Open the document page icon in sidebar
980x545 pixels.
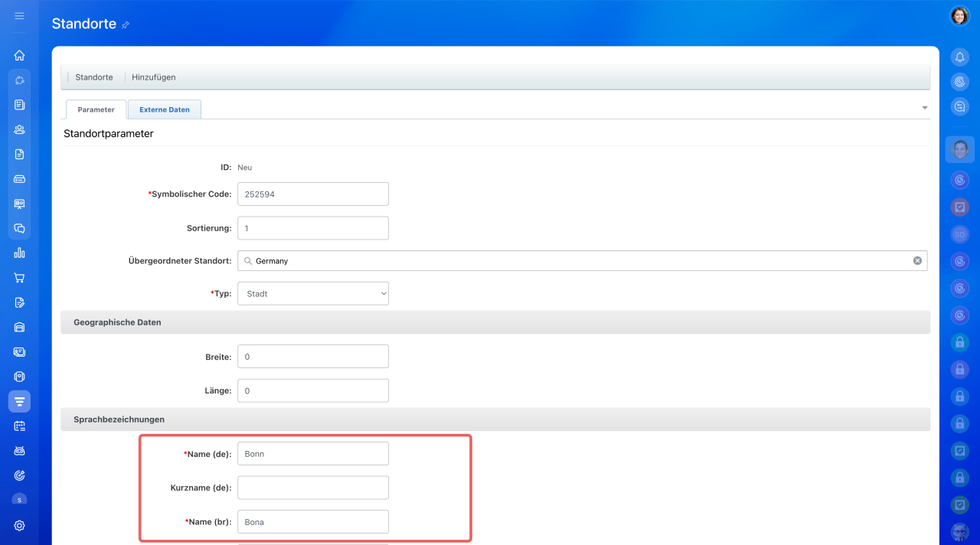20,154
